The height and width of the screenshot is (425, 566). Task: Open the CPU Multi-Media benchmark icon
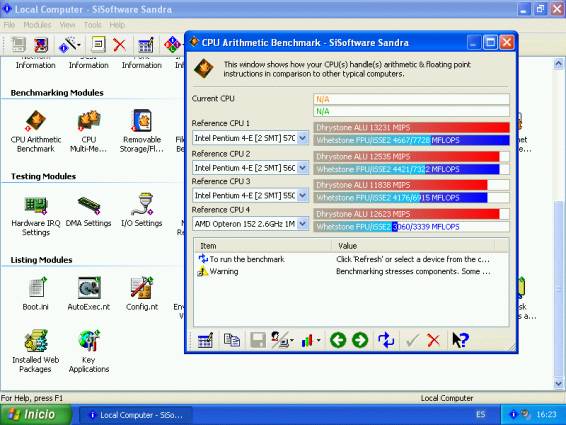click(x=89, y=121)
